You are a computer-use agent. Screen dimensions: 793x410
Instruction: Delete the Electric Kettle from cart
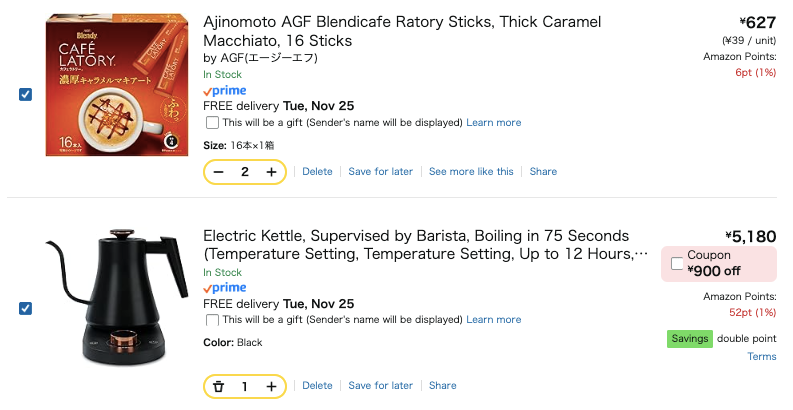tap(317, 386)
